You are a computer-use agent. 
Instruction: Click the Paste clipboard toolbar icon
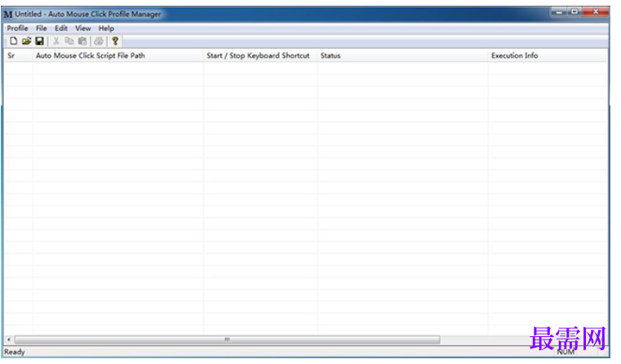tap(82, 41)
